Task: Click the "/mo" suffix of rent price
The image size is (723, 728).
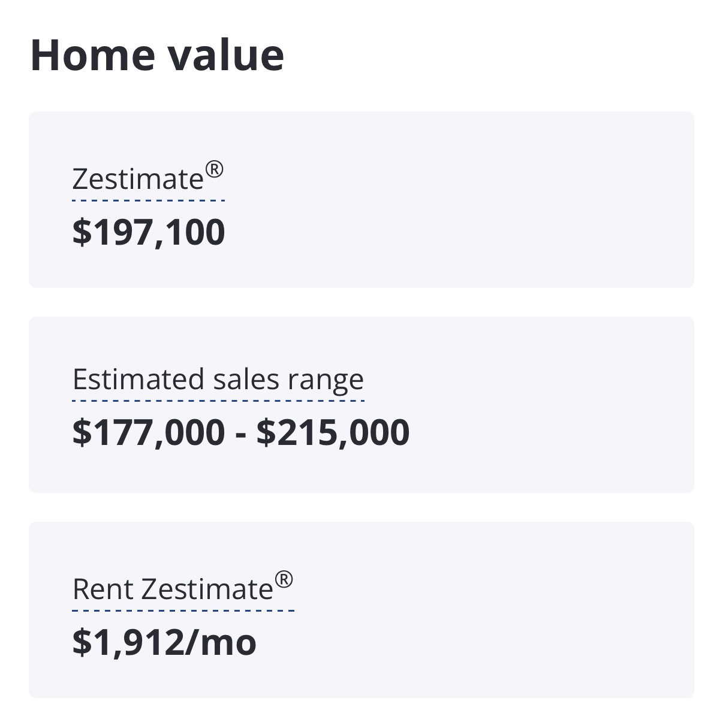Action: tap(221, 642)
